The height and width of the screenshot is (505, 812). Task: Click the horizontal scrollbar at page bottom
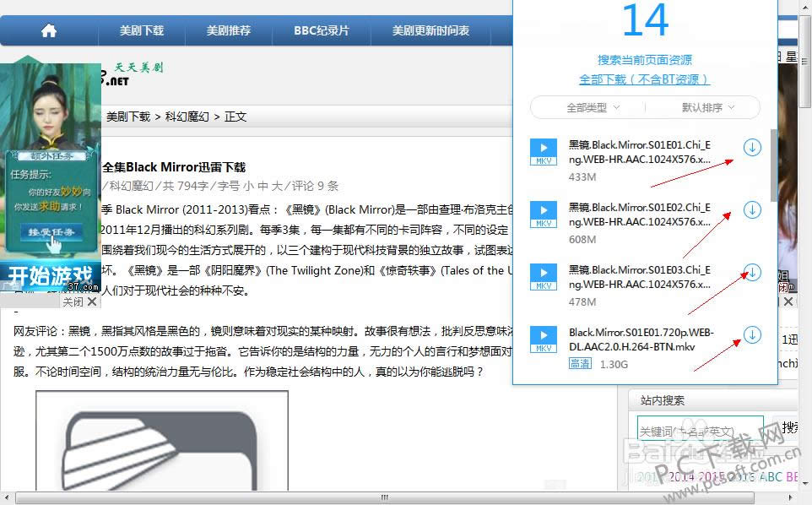384,497
